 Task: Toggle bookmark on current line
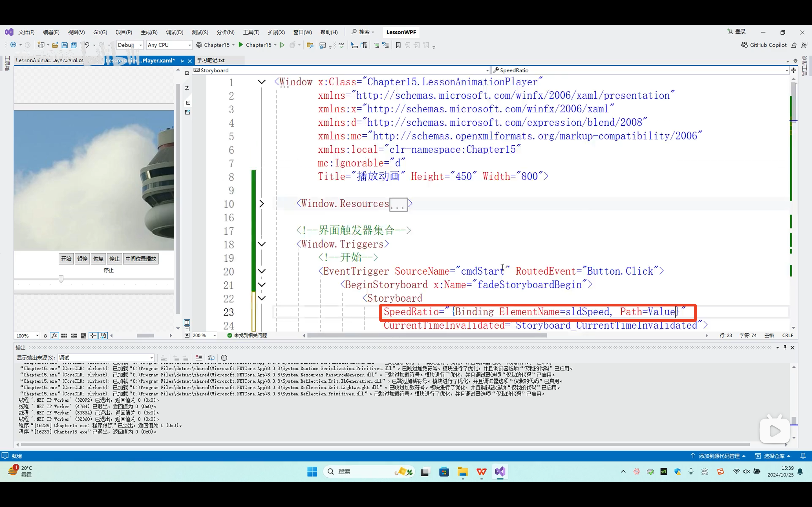[398, 45]
